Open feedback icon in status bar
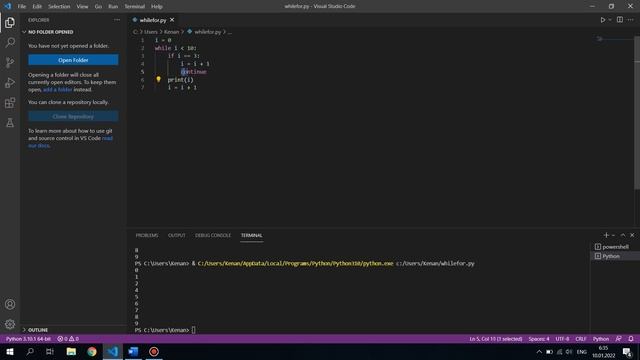This screenshot has width=640, height=360. [619, 339]
